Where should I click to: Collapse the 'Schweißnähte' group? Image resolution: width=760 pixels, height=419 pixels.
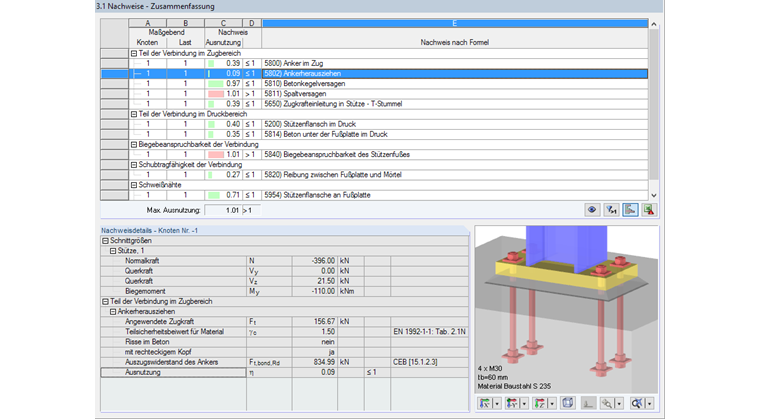point(134,185)
